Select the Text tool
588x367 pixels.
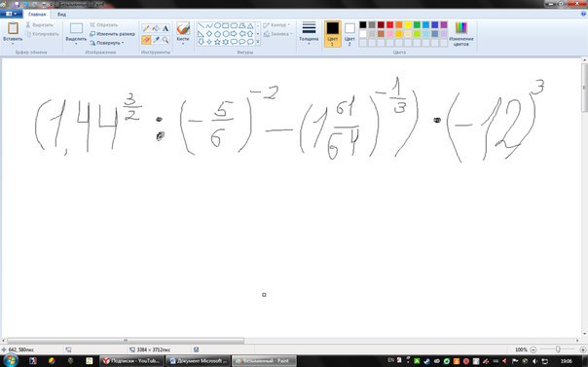coord(165,28)
